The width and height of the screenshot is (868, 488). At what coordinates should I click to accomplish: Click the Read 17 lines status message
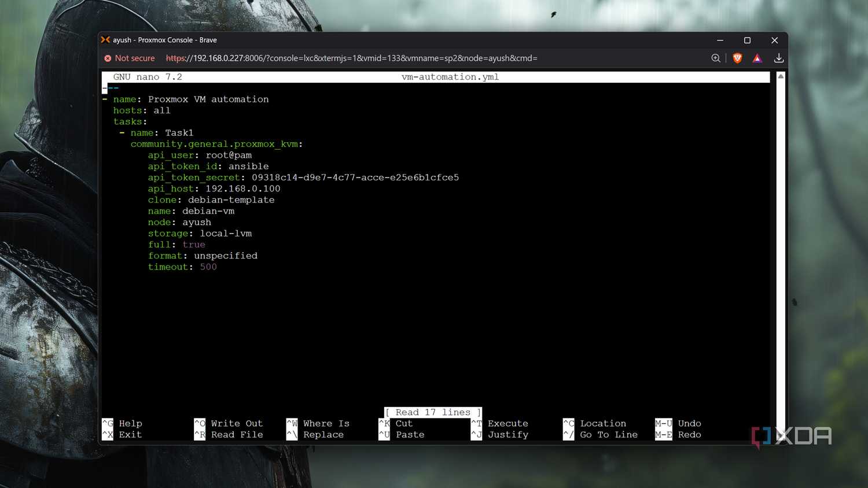click(433, 412)
